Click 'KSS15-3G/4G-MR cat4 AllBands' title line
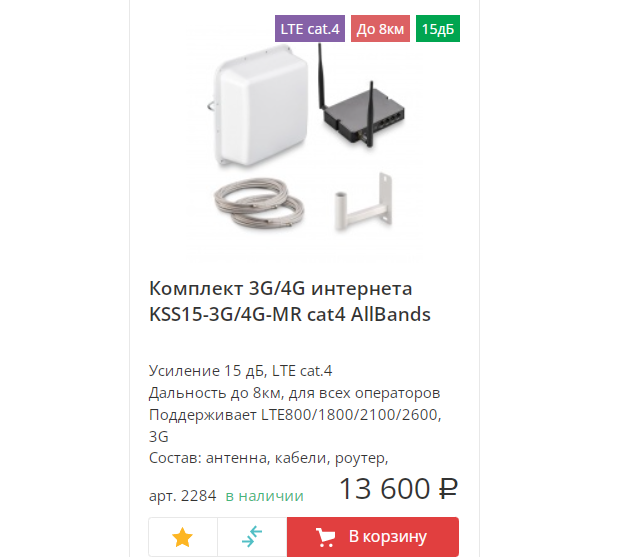640x557 pixels. (290, 315)
